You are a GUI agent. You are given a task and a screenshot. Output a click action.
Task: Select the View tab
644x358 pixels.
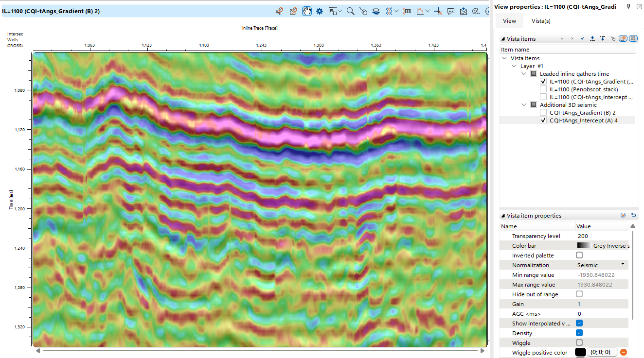point(509,21)
